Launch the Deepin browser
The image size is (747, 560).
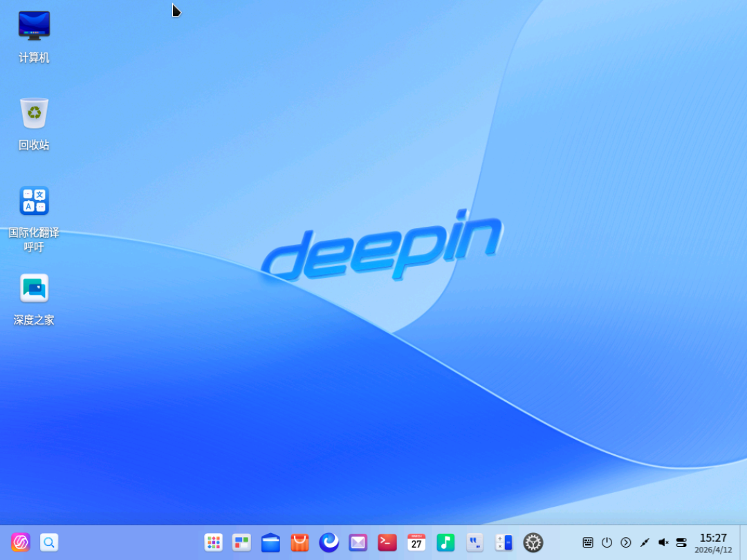pyautogui.click(x=329, y=543)
